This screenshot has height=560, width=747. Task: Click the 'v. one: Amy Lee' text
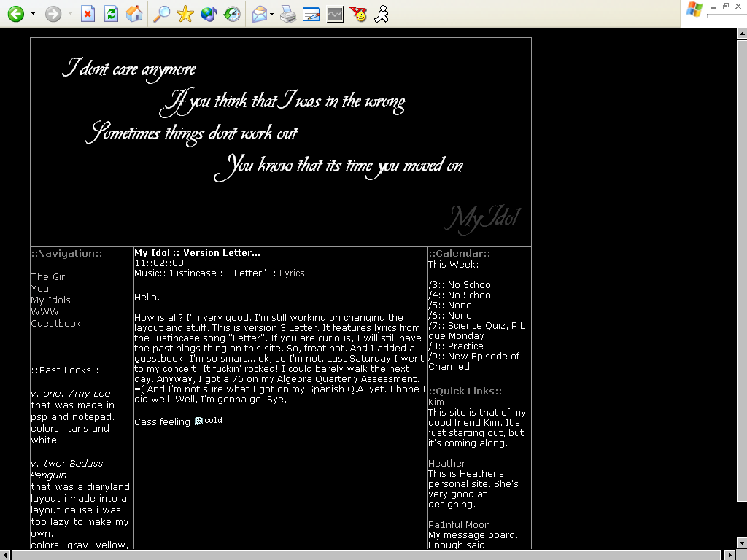(71, 393)
